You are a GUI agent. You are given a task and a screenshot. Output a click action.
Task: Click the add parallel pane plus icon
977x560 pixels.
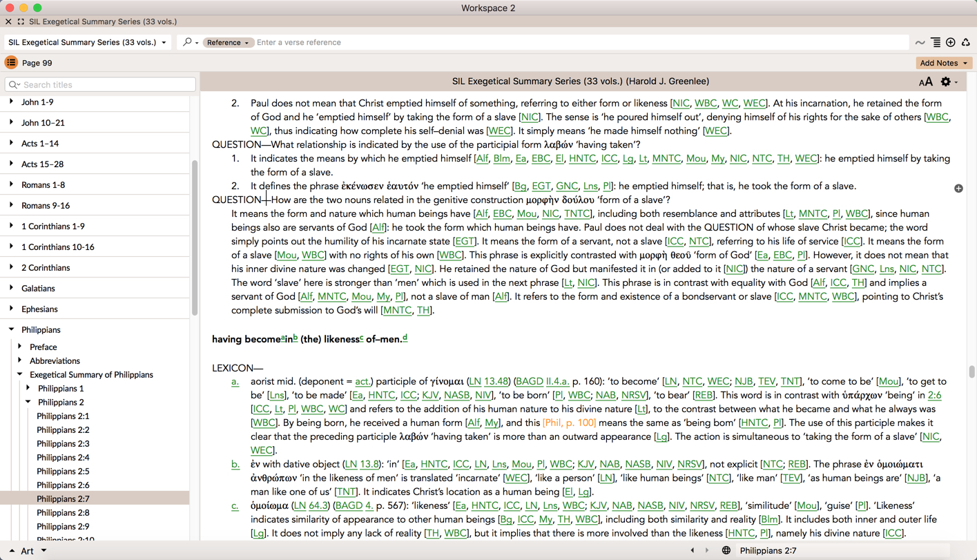click(x=951, y=43)
